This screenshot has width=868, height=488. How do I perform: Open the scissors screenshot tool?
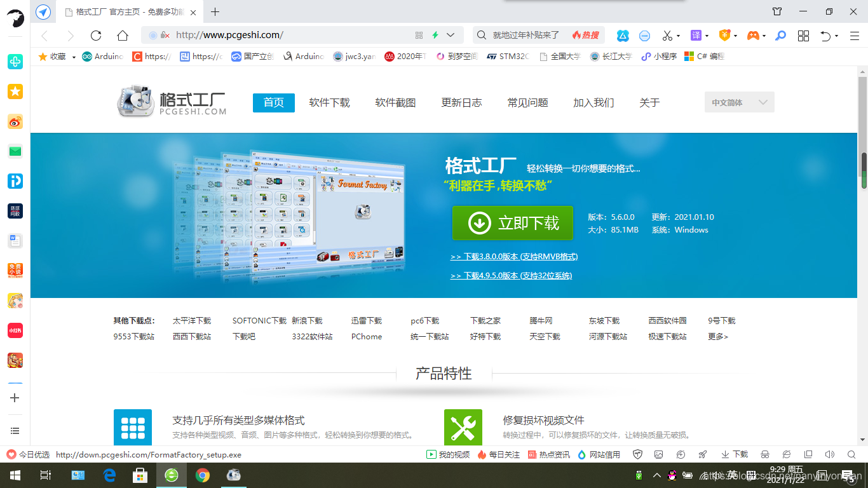(667, 36)
